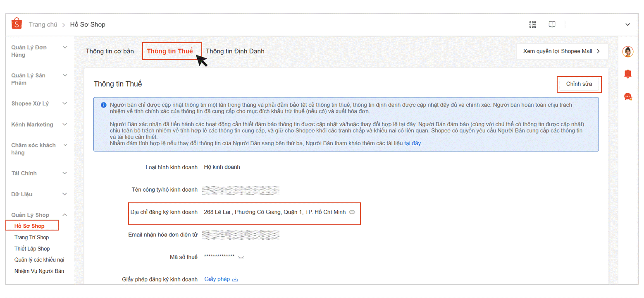The width and height of the screenshot is (644, 298).
Task: Open the account dropdown arrow at top right
Action: point(627,24)
